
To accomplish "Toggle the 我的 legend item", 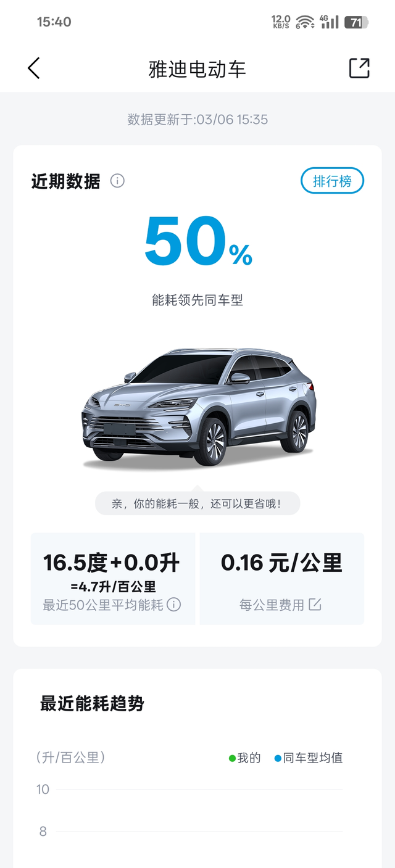I will click(244, 758).
